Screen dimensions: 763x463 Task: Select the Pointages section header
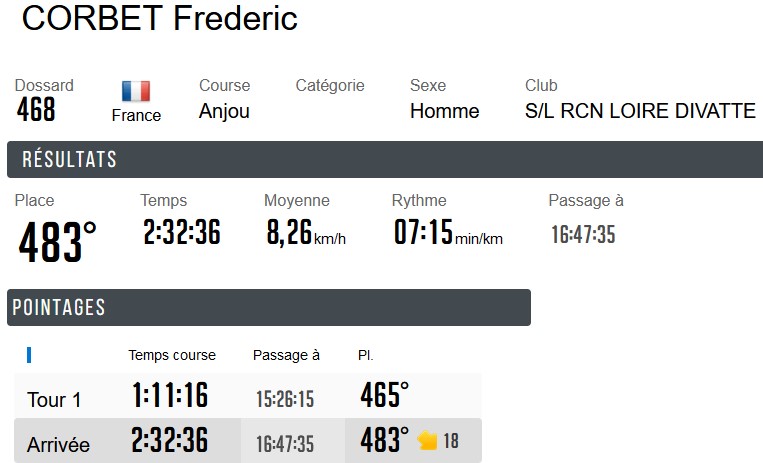pyautogui.click(x=59, y=308)
